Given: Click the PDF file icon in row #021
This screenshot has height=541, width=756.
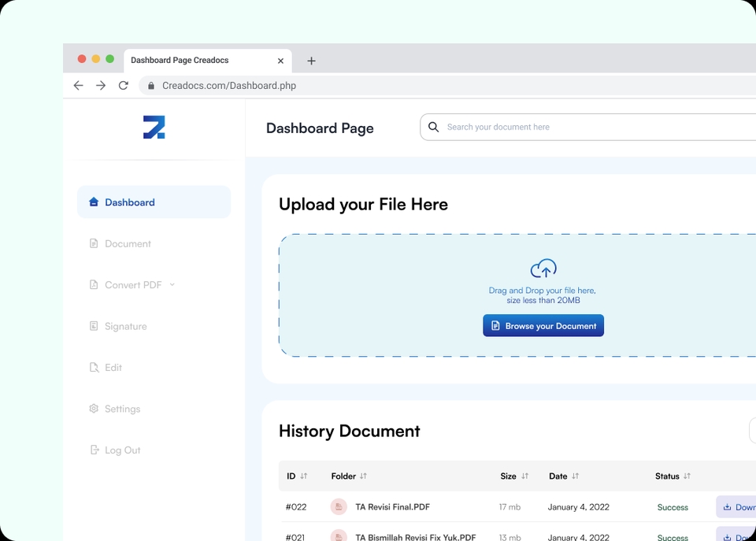Looking at the screenshot, I should [339, 535].
